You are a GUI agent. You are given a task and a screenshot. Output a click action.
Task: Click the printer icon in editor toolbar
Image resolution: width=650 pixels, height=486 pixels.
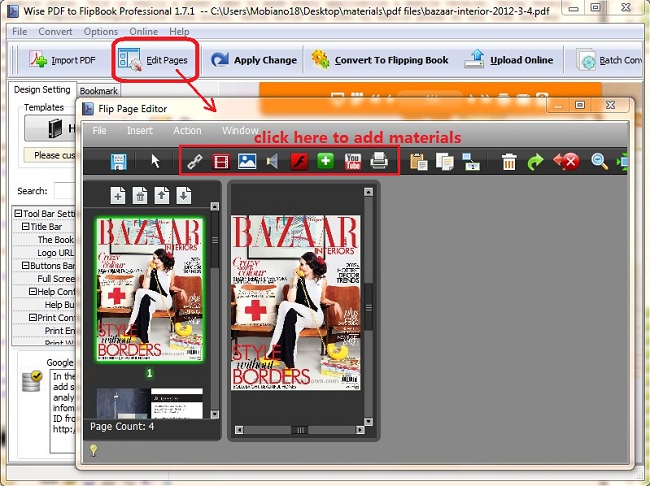pyautogui.click(x=379, y=161)
